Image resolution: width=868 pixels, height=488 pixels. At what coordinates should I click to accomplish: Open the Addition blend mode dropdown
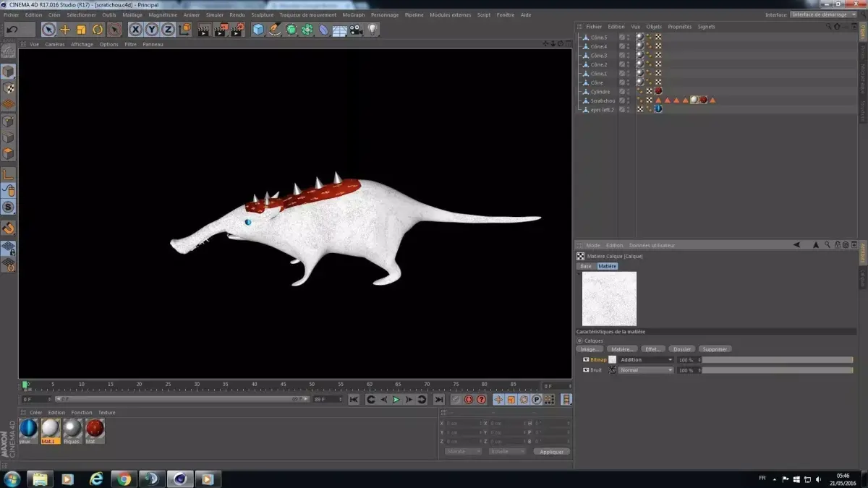(645, 359)
